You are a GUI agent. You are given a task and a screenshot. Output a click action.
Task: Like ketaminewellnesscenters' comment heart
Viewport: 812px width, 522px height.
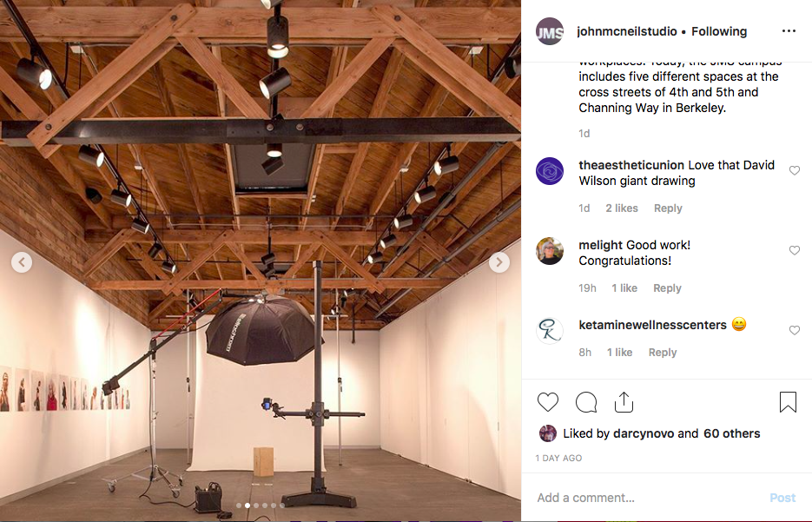[x=795, y=330]
